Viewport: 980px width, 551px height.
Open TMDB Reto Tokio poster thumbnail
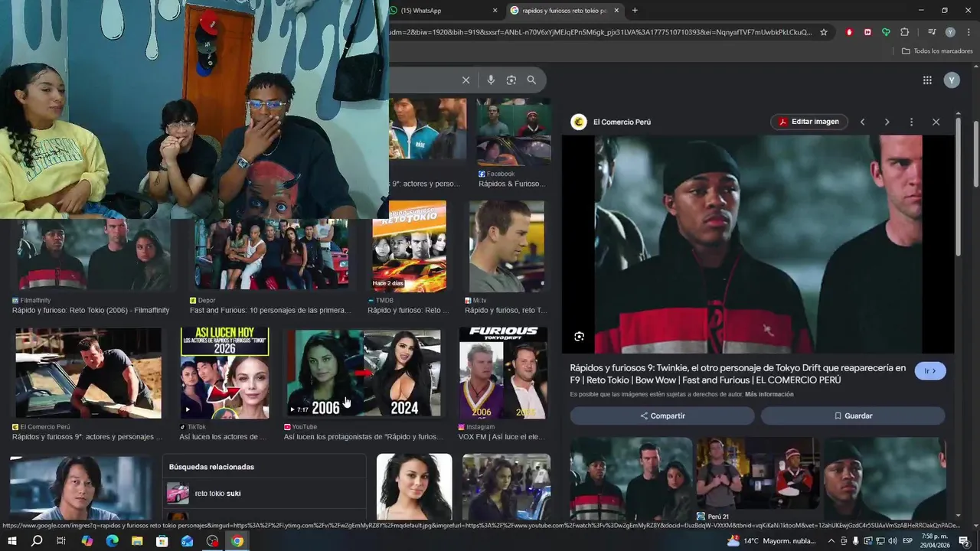(x=409, y=246)
